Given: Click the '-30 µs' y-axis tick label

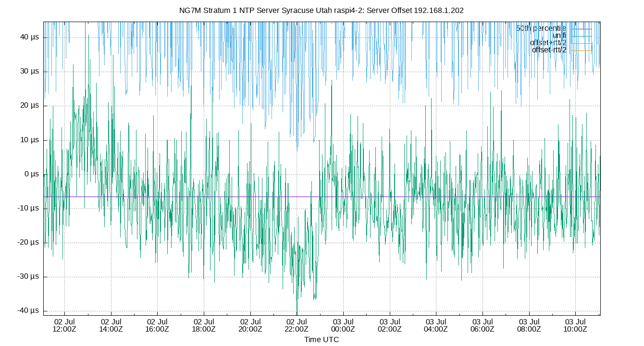Looking at the screenshot, I should tap(28, 276).
